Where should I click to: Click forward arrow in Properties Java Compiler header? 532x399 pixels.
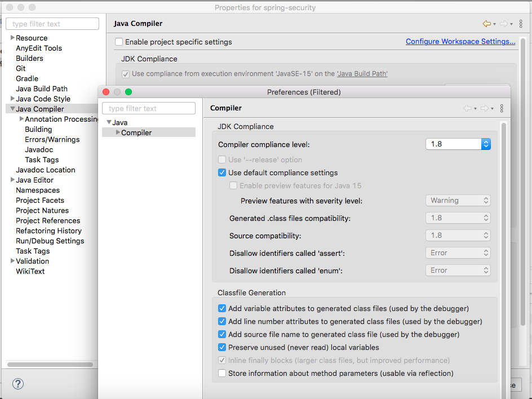point(504,24)
